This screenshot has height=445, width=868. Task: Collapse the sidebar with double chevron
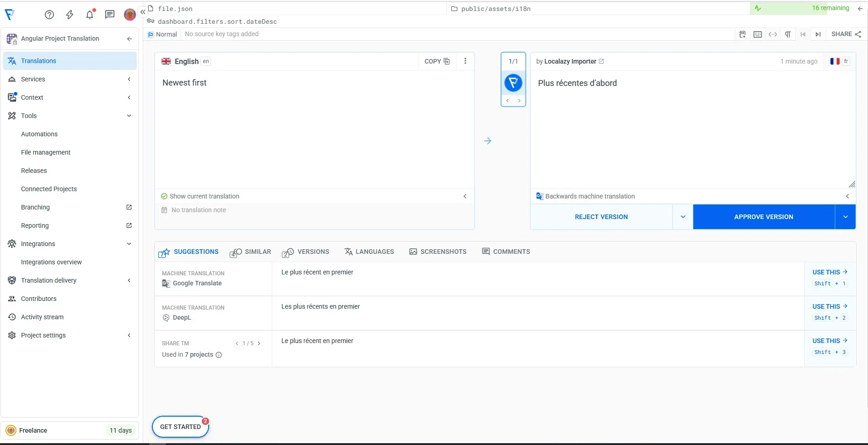click(143, 12)
